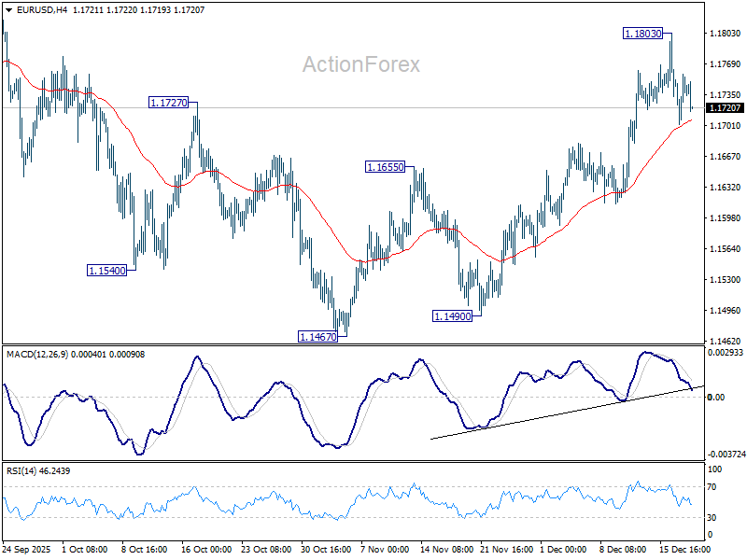Select the current price tag 1.17207
Image resolution: width=747 pixels, height=560 pixels.
tap(725, 108)
